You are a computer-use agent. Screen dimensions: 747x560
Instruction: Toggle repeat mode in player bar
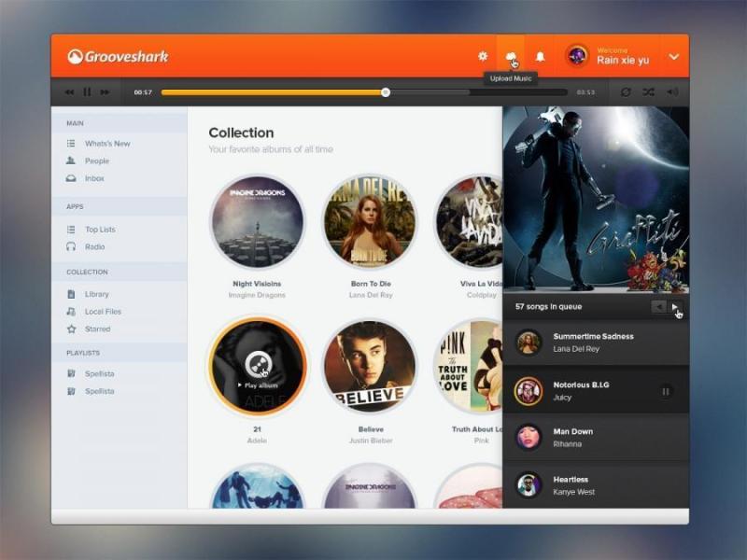tap(626, 92)
